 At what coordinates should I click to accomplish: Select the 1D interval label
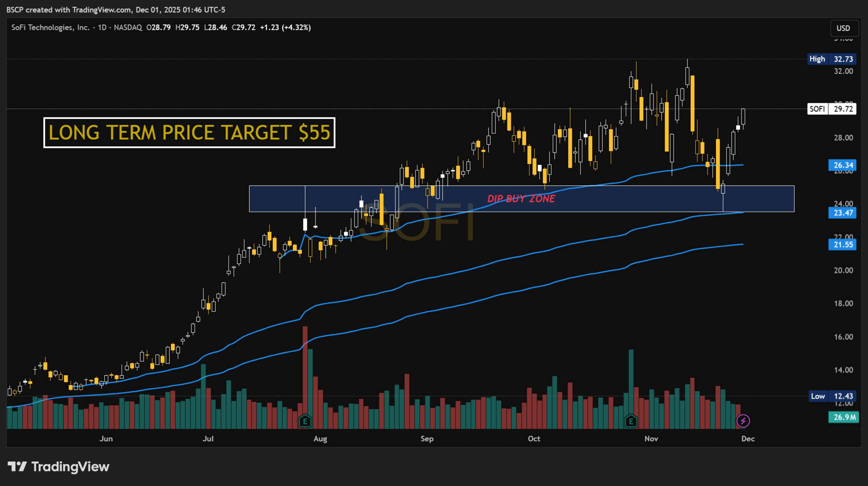tap(102, 28)
